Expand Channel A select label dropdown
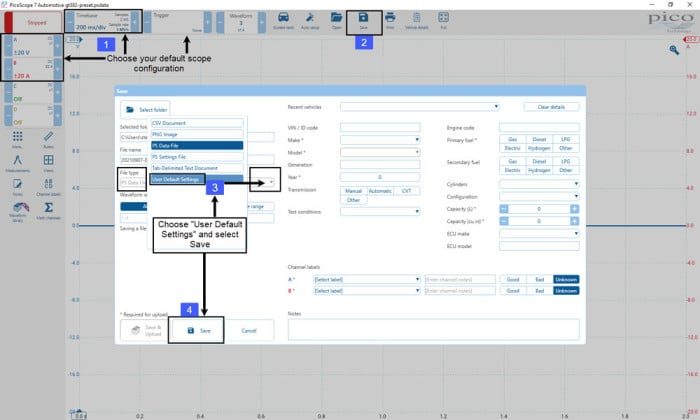Viewport: 700px width, 420px height. click(417, 279)
